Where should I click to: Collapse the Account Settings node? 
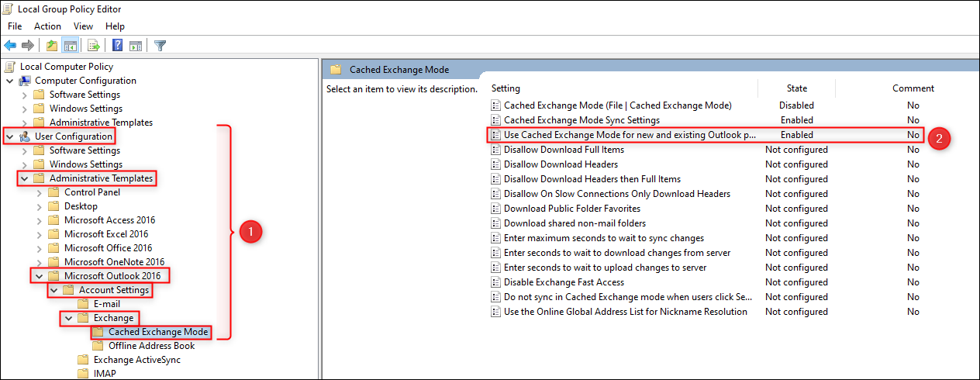[53, 290]
